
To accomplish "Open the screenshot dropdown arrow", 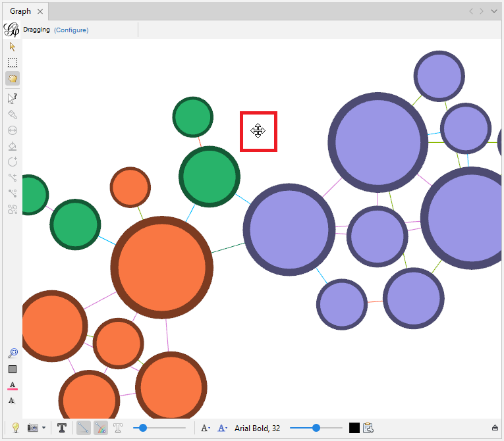I will [43, 428].
